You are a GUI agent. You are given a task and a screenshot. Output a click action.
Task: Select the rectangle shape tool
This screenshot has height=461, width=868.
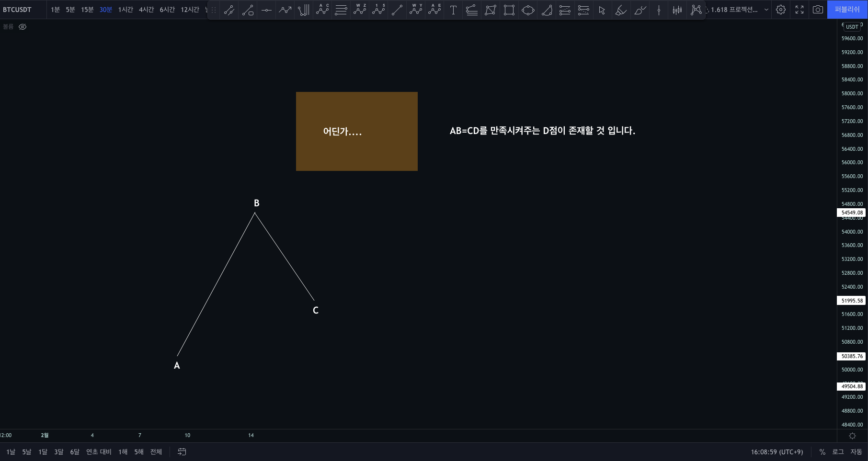(x=509, y=10)
